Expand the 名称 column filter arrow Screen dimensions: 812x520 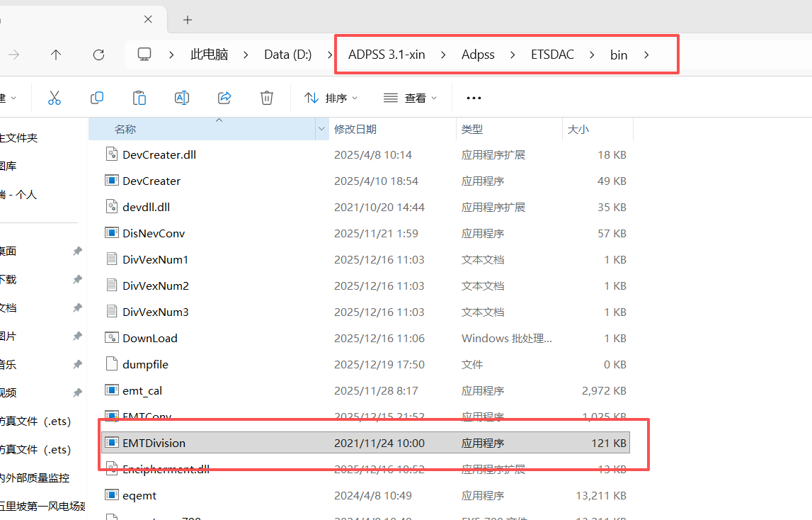[x=322, y=129]
